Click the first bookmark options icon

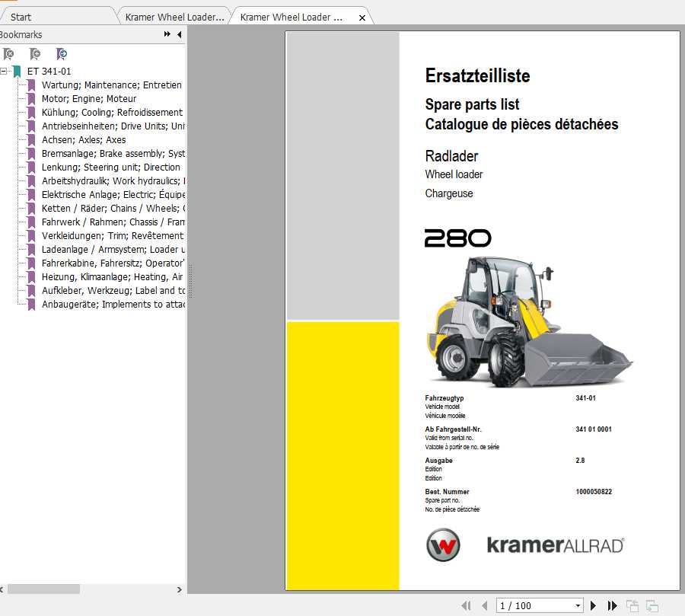click(8, 54)
